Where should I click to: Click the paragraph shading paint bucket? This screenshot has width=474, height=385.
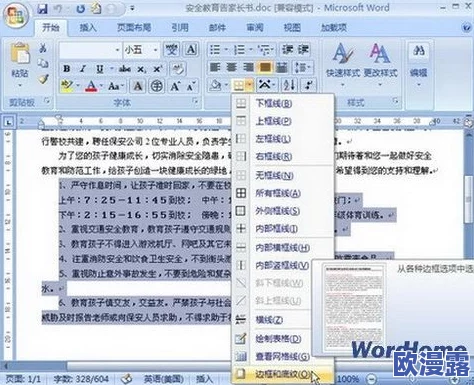click(215, 86)
